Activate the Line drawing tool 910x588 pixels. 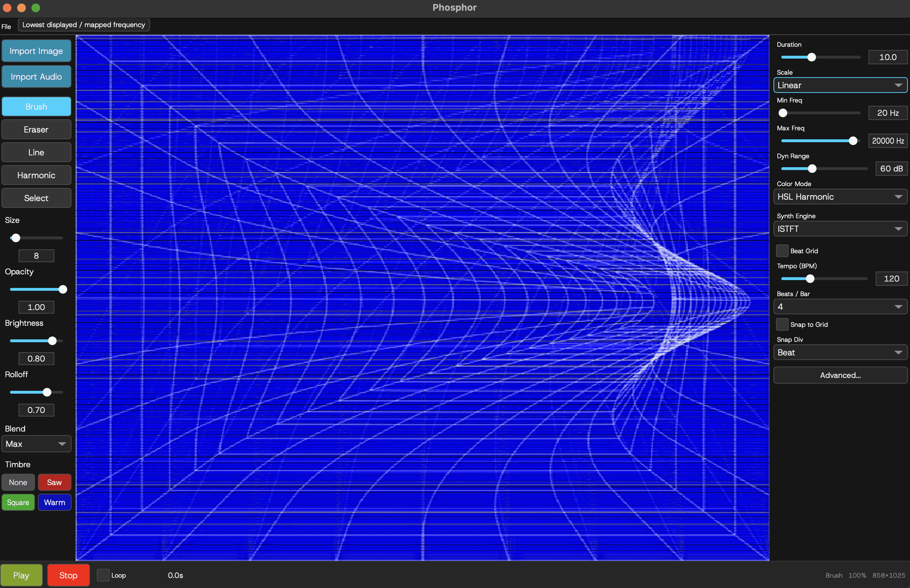(36, 152)
